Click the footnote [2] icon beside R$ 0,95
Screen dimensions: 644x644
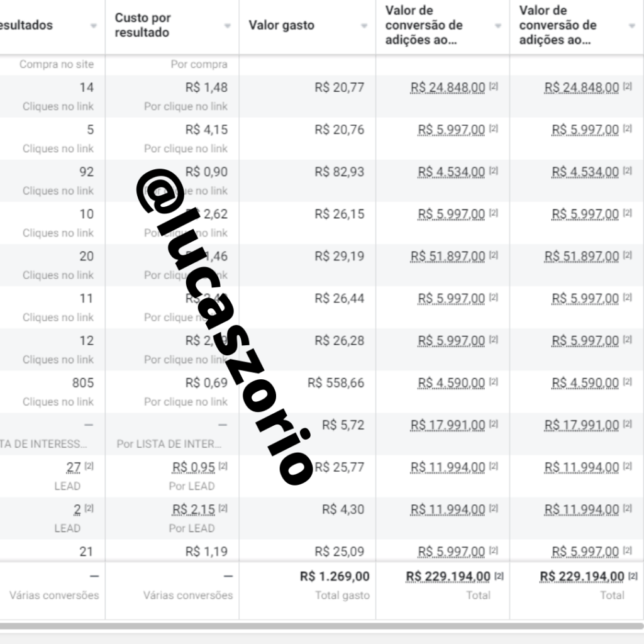[223, 466]
